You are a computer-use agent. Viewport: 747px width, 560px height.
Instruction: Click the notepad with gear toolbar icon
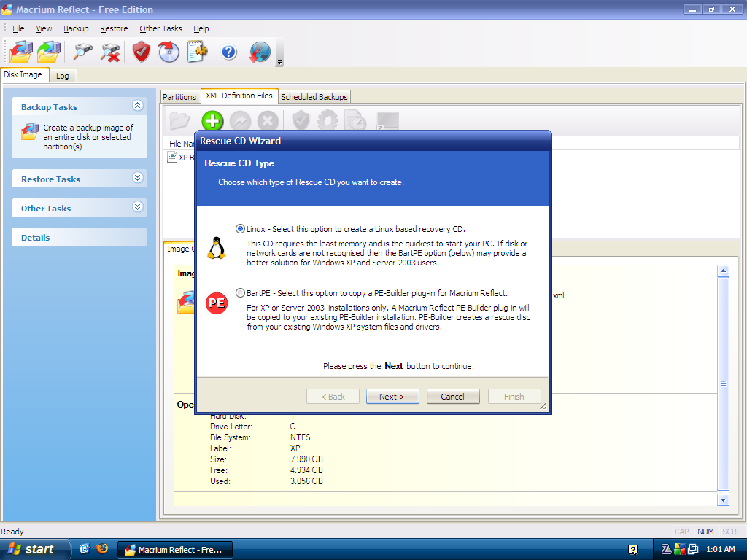pos(197,52)
